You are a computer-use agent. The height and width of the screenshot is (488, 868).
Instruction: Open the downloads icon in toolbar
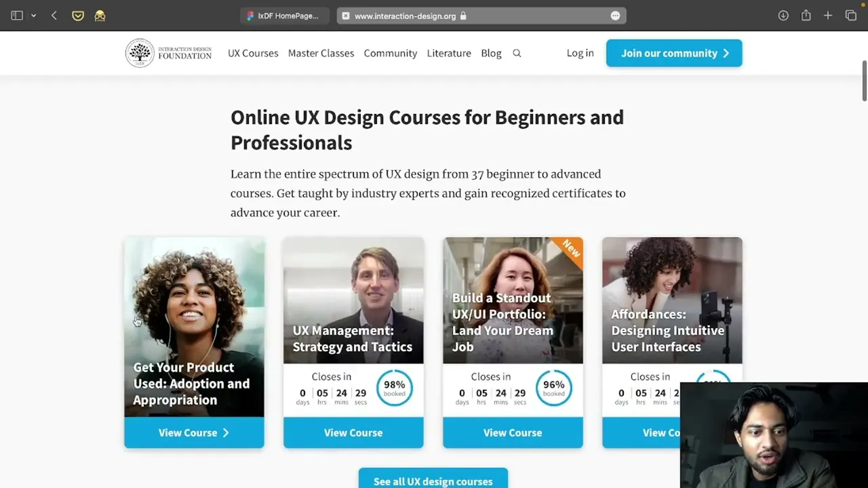783,16
